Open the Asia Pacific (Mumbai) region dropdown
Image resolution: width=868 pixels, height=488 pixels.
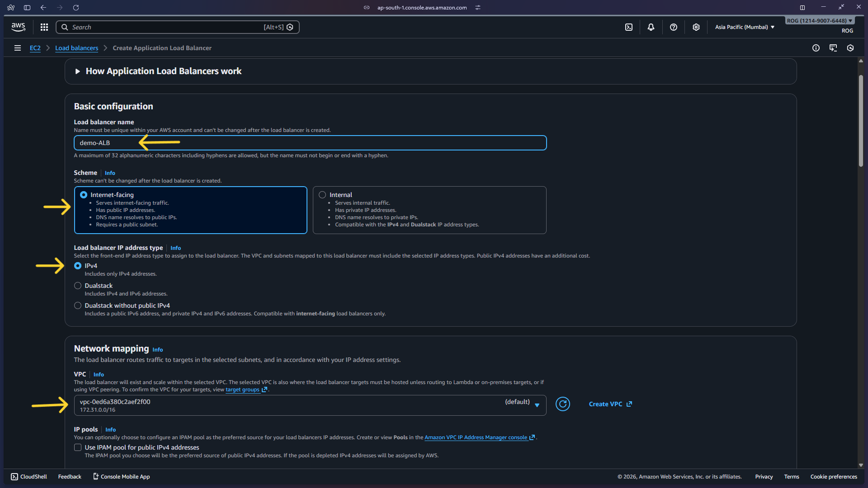pos(745,27)
